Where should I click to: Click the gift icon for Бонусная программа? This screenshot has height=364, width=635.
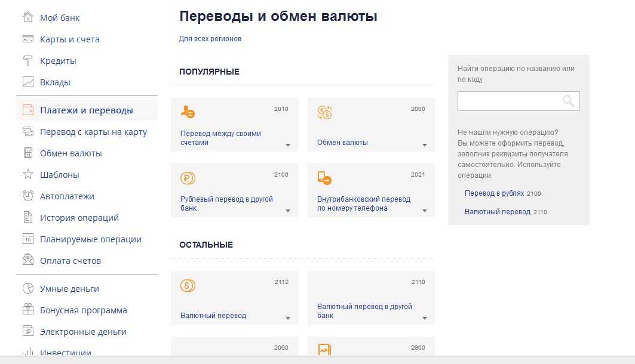pos(27,310)
